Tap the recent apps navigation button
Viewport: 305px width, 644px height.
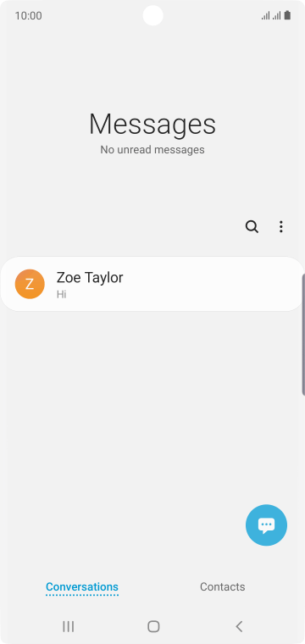(68, 626)
